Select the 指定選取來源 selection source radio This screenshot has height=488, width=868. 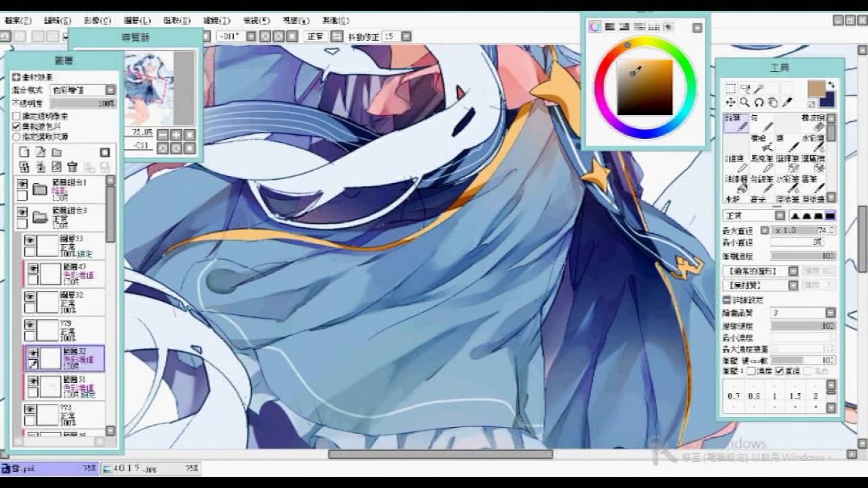coord(16,137)
